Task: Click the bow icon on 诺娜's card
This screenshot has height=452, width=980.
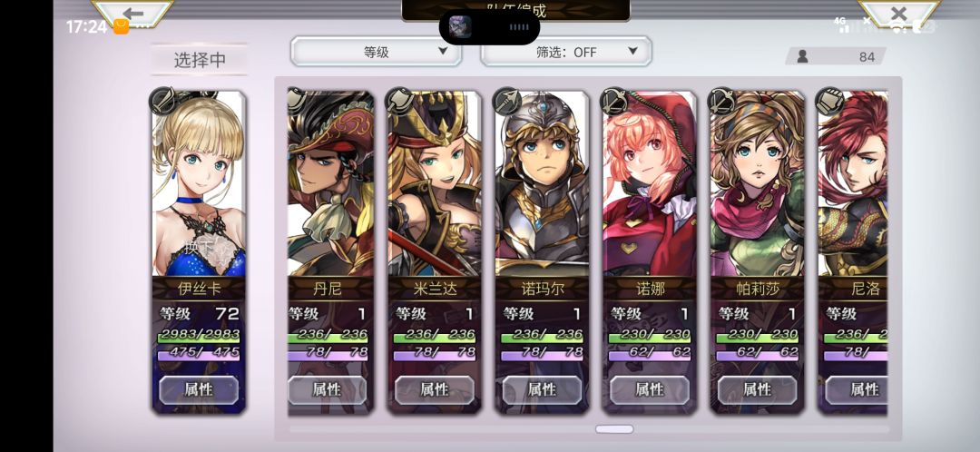Action: 613,101
